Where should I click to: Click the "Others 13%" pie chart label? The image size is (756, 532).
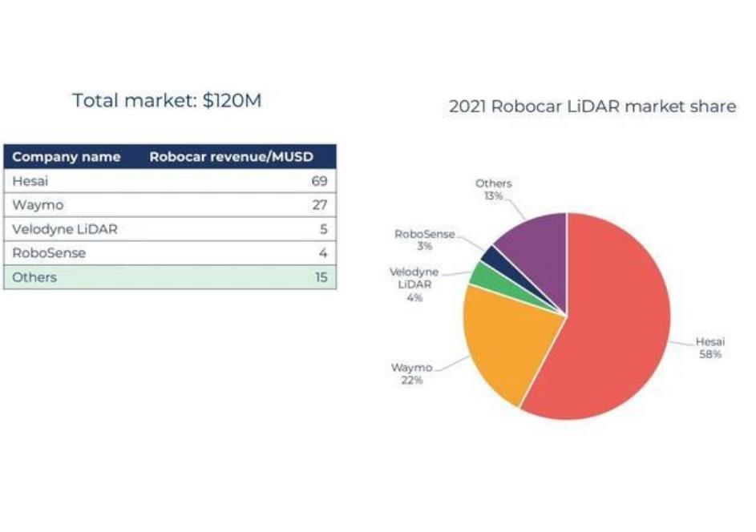coord(494,189)
